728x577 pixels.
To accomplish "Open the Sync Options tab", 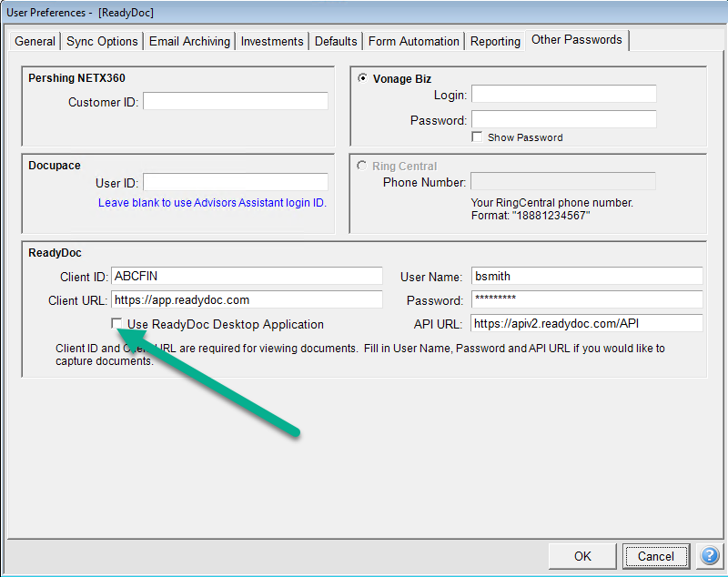I will pyautogui.click(x=102, y=41).
